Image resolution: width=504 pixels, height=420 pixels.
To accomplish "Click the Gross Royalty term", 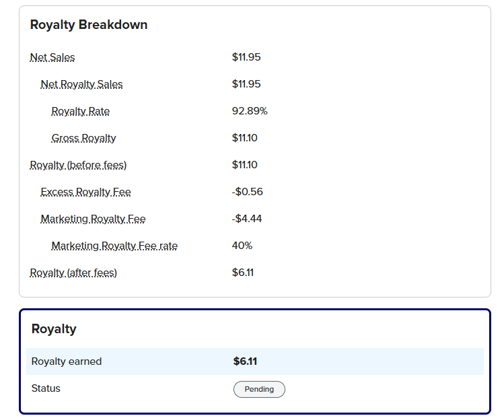I will (x=83, y=138).
